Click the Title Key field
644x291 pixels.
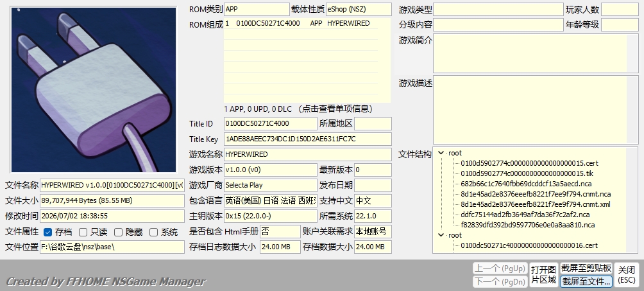click(x=308, y=139)
